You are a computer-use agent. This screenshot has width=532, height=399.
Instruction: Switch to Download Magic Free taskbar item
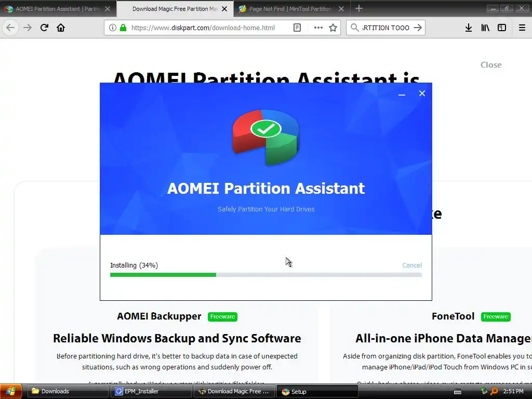coord(234,392)
